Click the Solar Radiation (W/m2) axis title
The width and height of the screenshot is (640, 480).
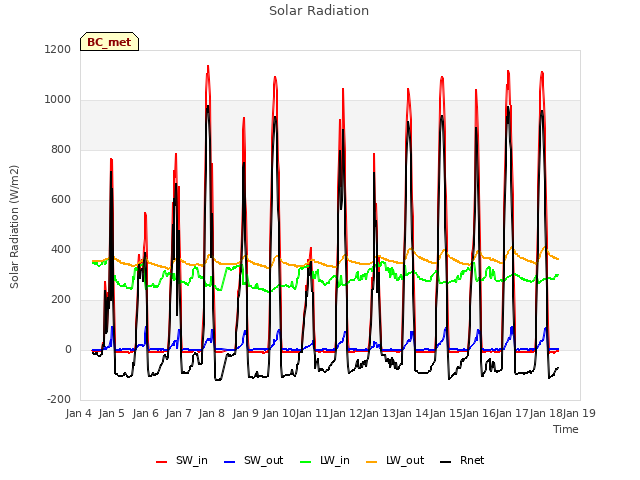point(14,227)
